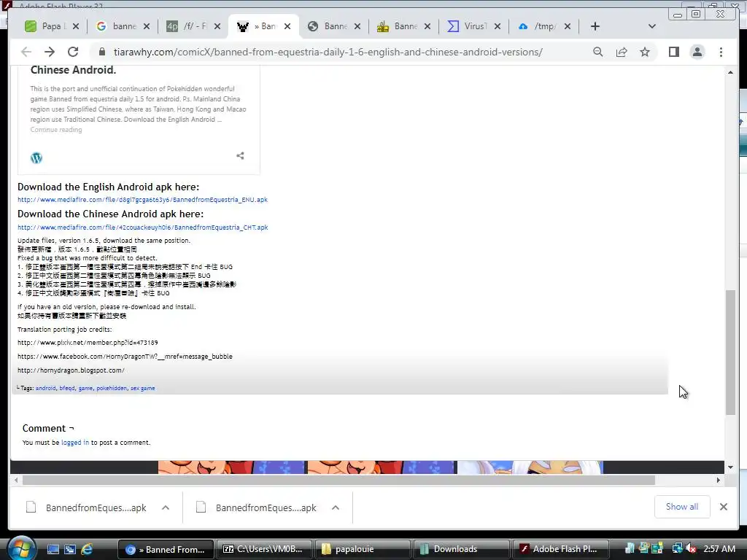Open the zoom magnifier icon in address bar
This screenshot has width=747, height=560.
point(598,52)
